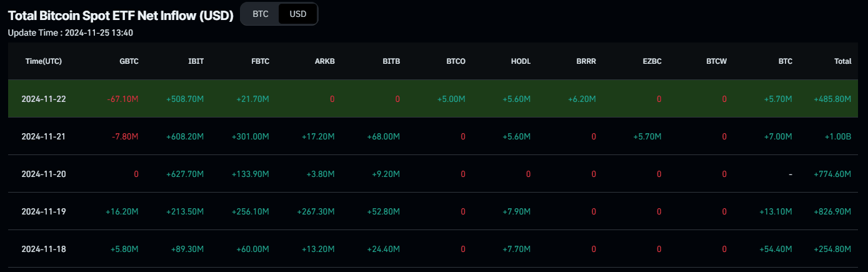This screenshot has height=272, width=868.
Task: Select the USD unit toggle option
Action: (x=298, y=14)
